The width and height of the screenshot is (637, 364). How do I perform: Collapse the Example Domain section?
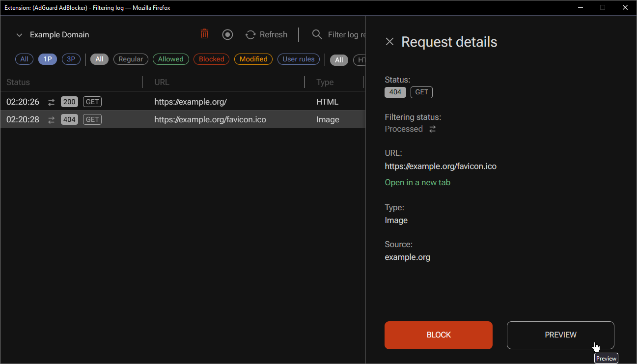tap(19, 35)
